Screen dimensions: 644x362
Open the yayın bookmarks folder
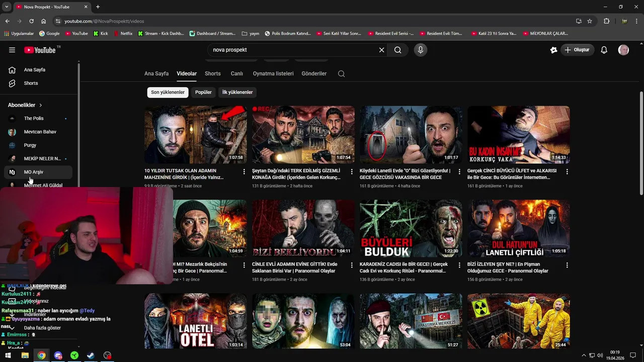pyautogui.click(x=251, y=33)
